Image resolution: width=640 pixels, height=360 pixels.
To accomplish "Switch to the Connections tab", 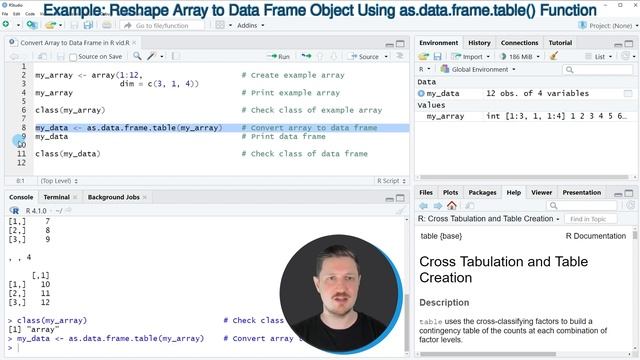I will coord(519,43).
